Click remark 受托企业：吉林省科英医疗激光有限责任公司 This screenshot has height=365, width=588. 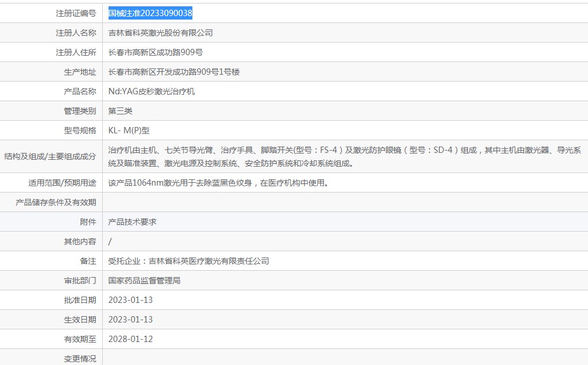(x=188, y=261)
